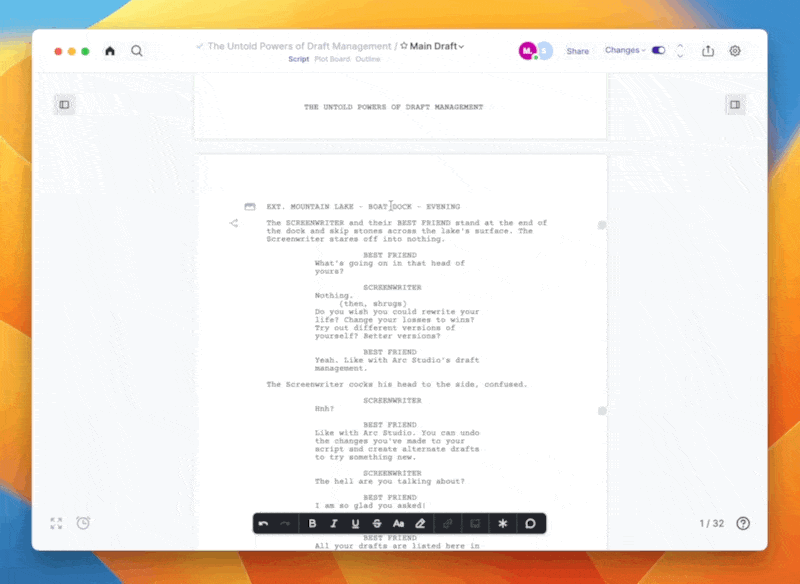Image resolution: width=800 pixels, height=584 pixels.
Task: Click the underline formatting icon
Action: click(355, 523)
